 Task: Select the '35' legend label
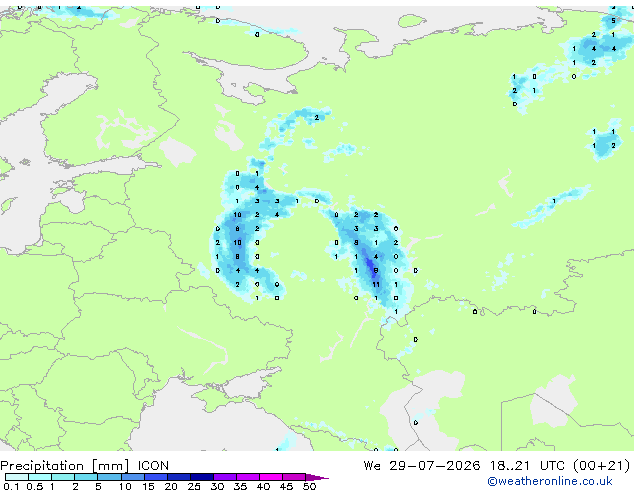click(240, 486)
